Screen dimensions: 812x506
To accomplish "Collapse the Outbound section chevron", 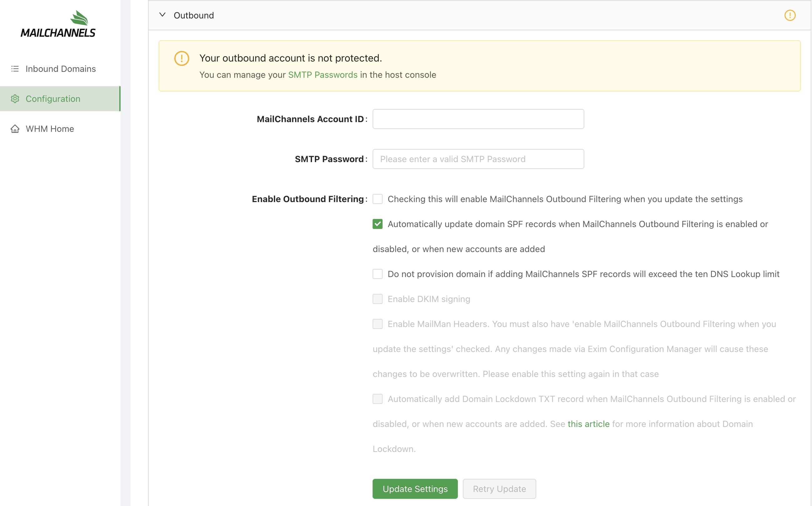I will coord(163,15).
